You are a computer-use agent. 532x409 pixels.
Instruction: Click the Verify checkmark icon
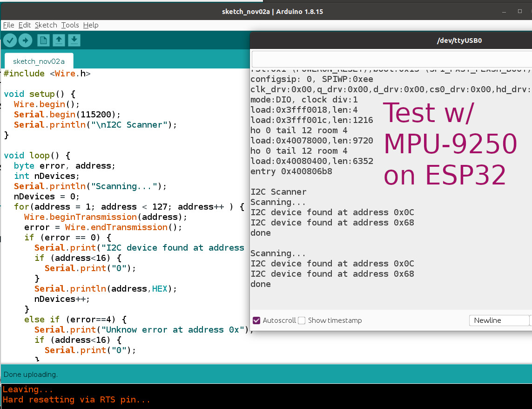click(10, 41)
